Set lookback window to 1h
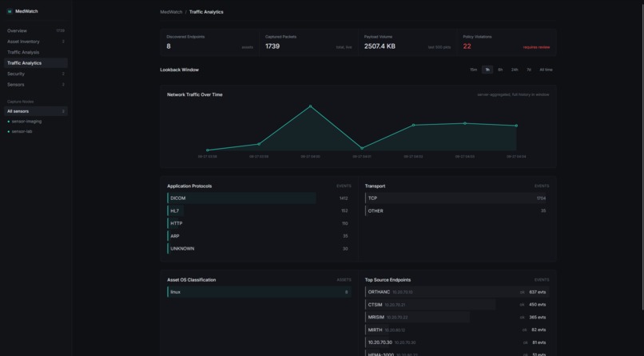 click(x=487, y=70)
